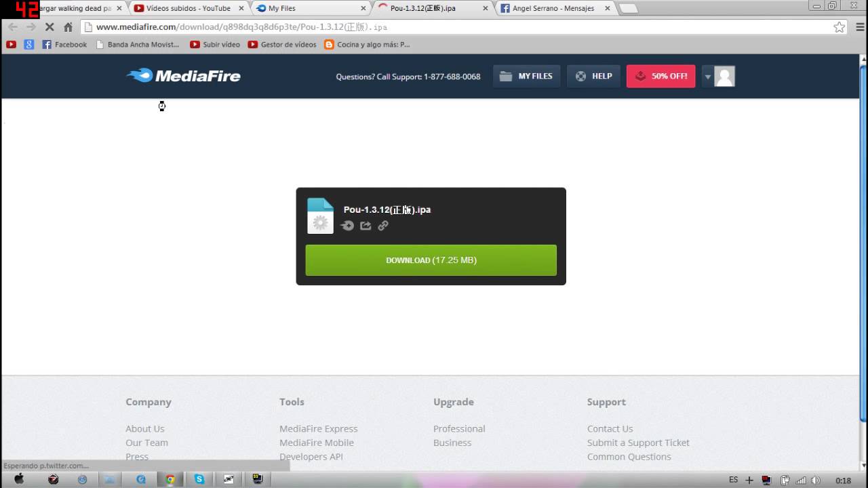The width and height of the screenshot is (868, 488).
Task: Copy link icon under file name
Action: (383, 226)
